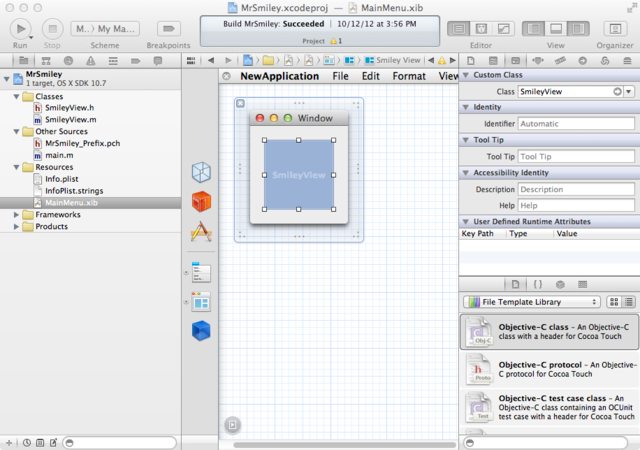This screenshot has height=450, width=640.
Task: Toggle the Navigator pane view
Action: (533, 29)
